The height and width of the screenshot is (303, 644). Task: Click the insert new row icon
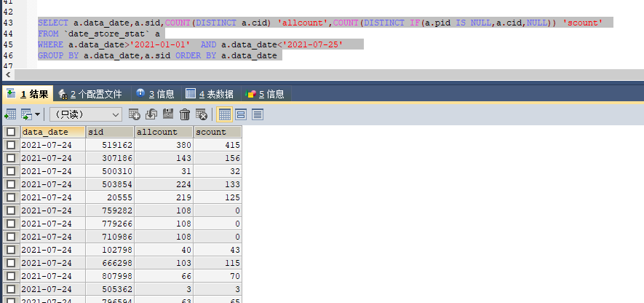(134, 114)
